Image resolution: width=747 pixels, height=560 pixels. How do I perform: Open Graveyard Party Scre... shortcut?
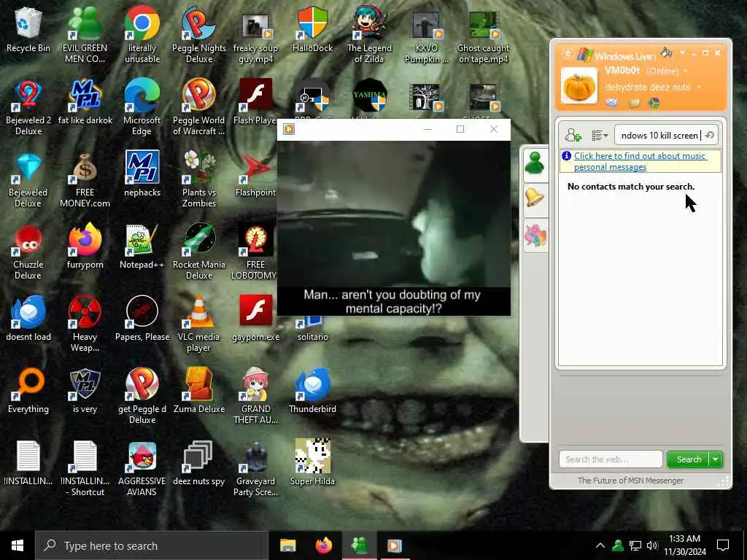point(255,468)
